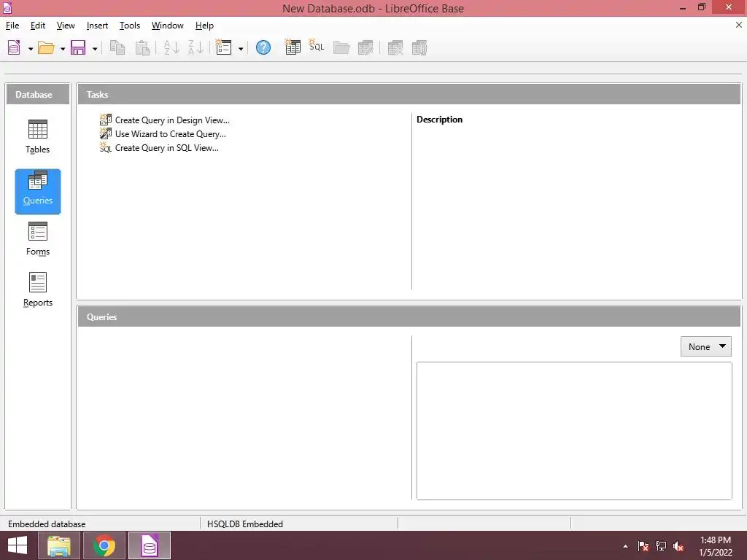Click the Open folder toolbar icon
747x560 pixels.
(x=46, y=47)
